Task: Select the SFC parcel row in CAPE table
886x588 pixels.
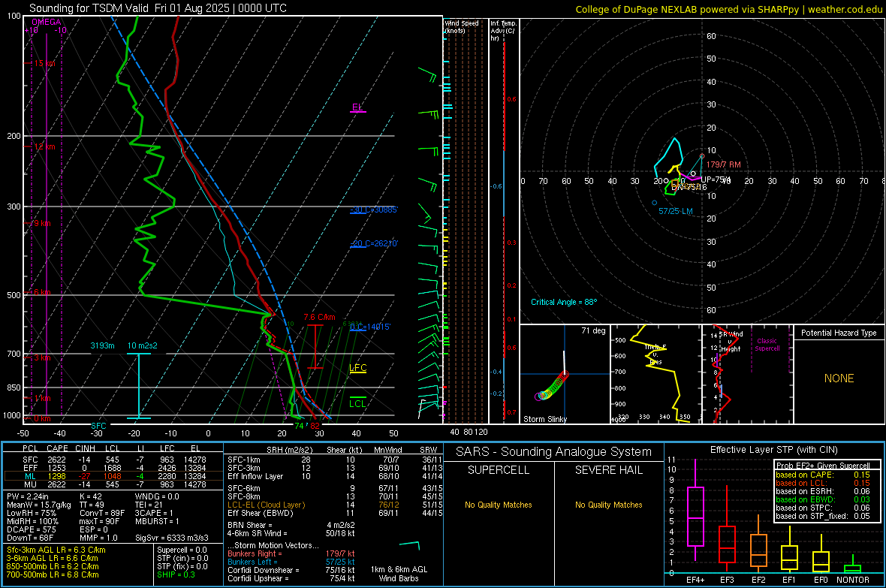Action: click(x=113, y=460)
